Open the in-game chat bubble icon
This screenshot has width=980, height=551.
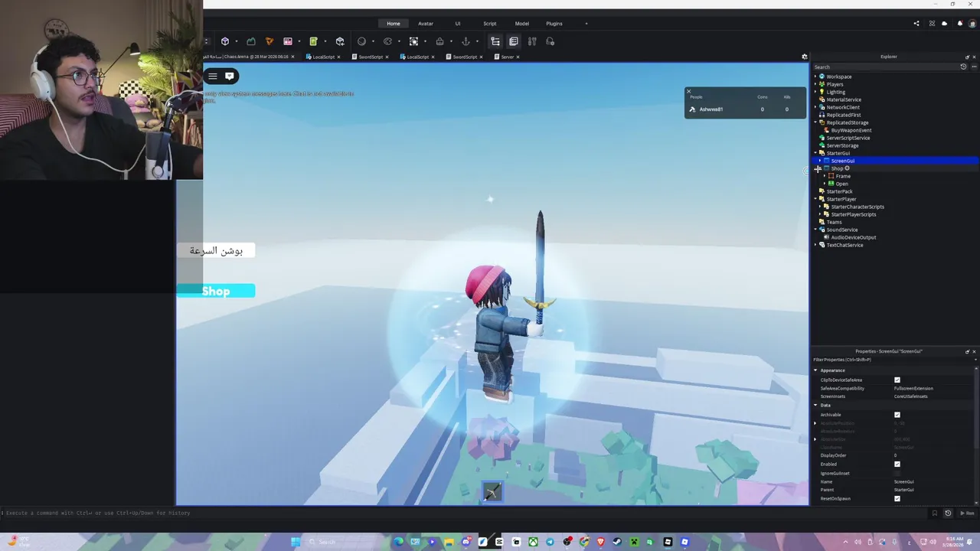229,76
